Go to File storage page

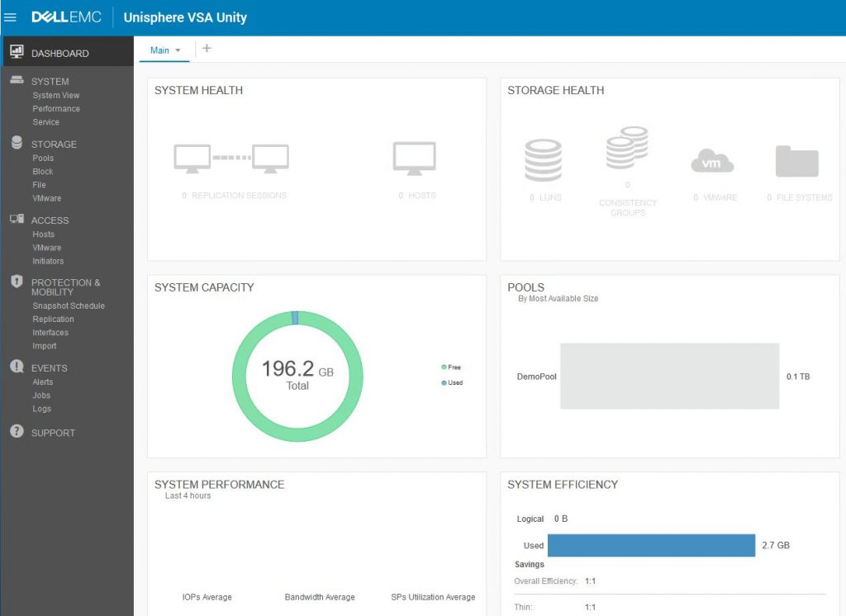tap(39, 185)
